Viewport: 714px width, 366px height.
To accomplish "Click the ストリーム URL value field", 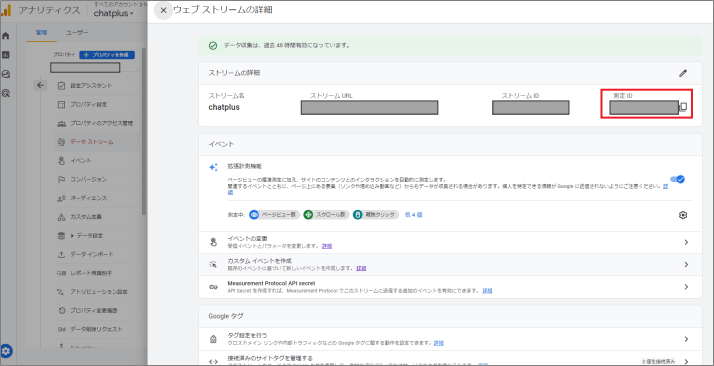I will [x=369, y=107].
